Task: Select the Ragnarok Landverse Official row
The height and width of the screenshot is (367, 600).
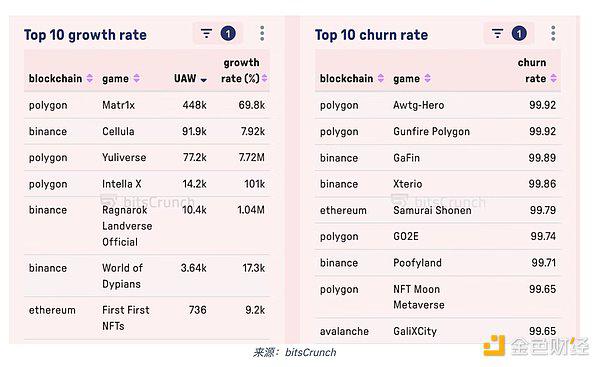Action: pyautogui.click(x=147, y=226)
